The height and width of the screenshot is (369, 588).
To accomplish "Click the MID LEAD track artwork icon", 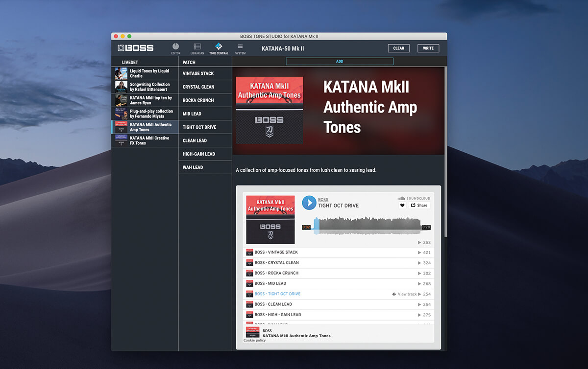I will point(249,283).
